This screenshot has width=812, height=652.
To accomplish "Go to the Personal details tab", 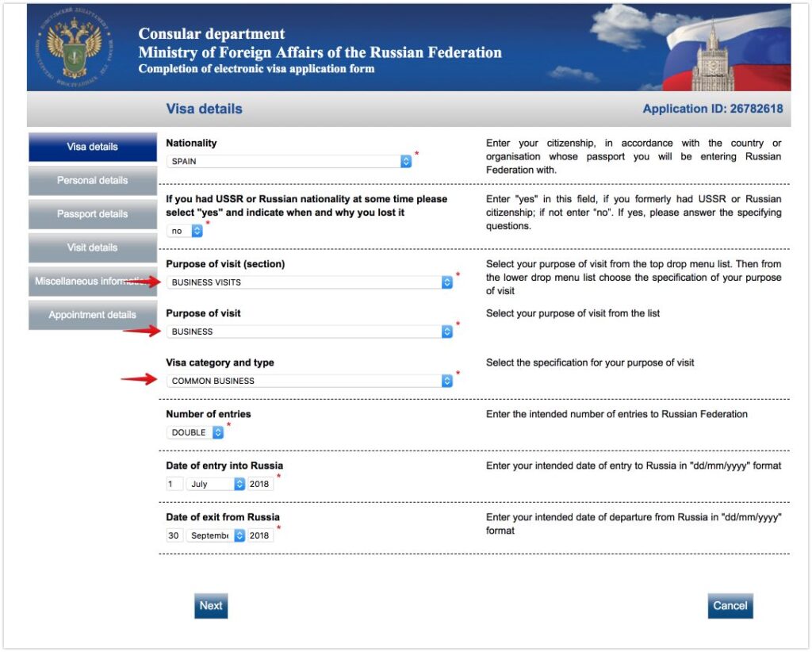I will pyautogui.click(x=93, y=180).
